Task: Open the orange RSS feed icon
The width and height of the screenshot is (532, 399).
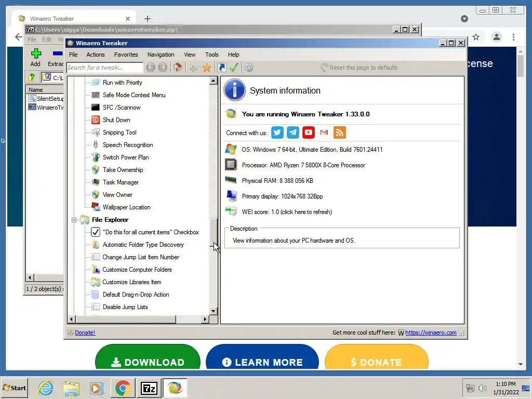Action: 340,132
